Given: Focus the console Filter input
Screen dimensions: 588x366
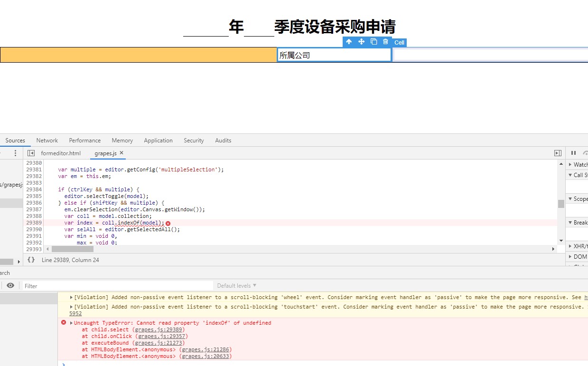Looking at the screenshot, I should (x=118, y=286).
